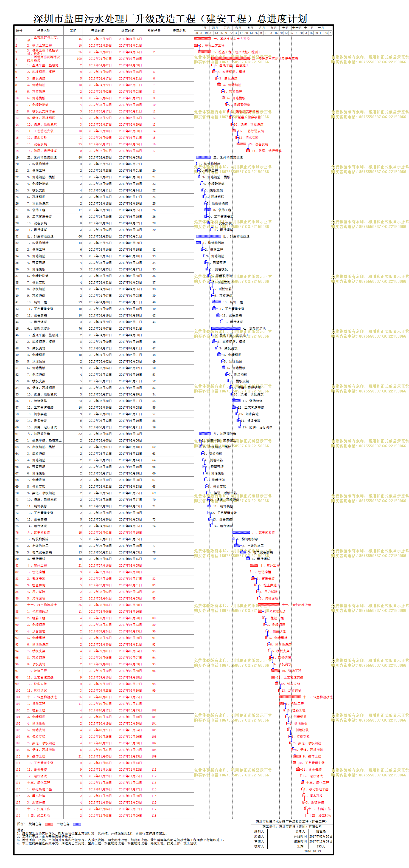Select the 开始时间 column header in the table

(98, 31)
